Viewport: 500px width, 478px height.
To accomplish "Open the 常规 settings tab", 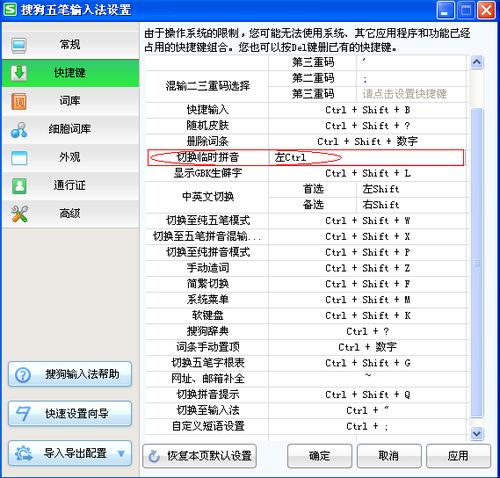I will 70,45.
